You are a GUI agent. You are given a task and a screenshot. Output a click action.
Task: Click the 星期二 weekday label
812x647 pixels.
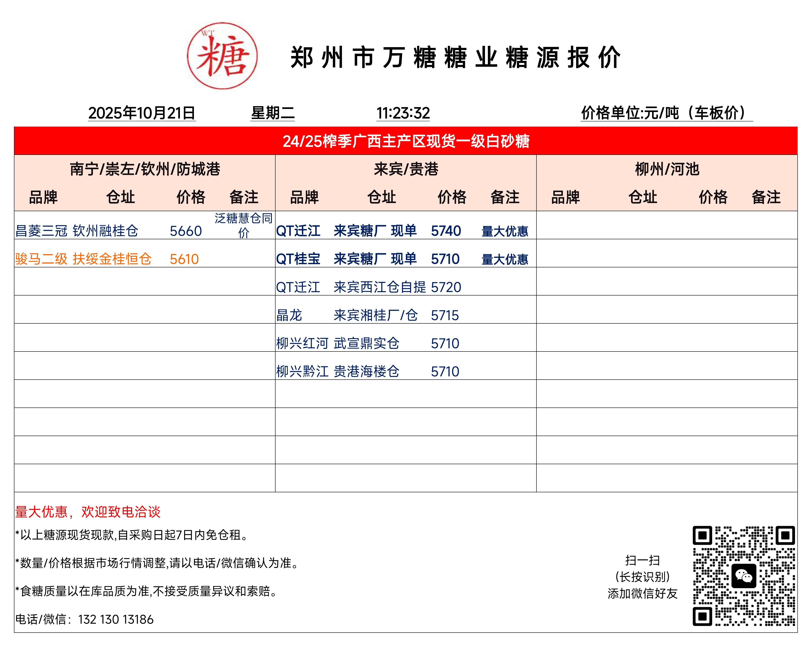[x=273, y=113]
